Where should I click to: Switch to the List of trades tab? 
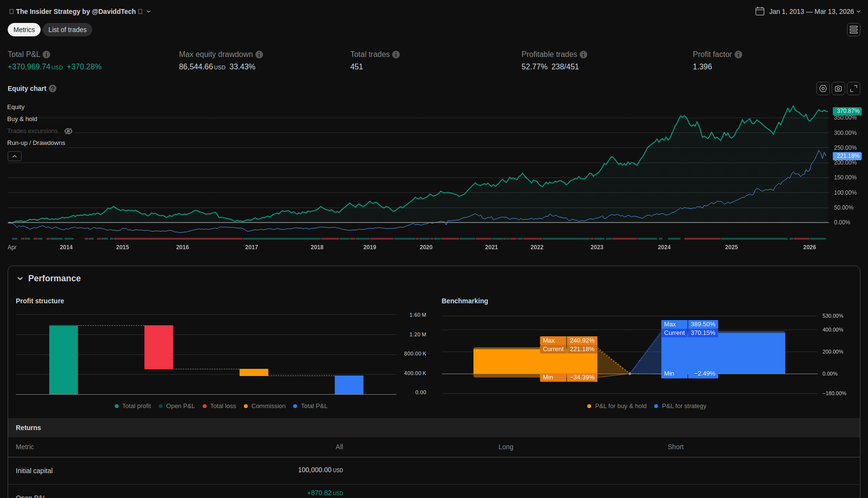point(67,30)
